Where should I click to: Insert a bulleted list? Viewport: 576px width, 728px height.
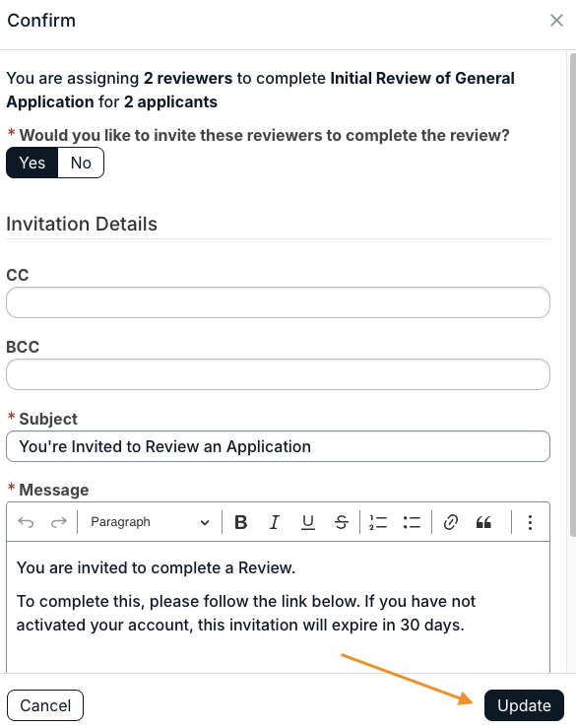click(412, 522)
